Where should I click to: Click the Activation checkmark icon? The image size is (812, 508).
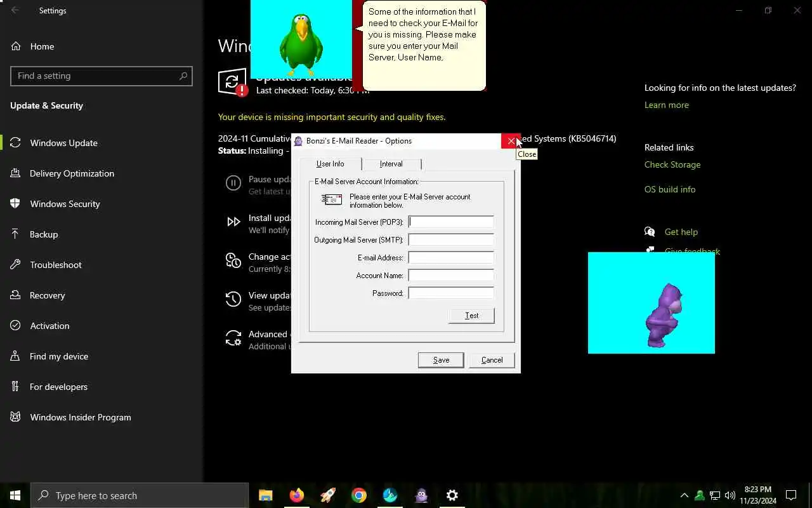tap(15, 326)
